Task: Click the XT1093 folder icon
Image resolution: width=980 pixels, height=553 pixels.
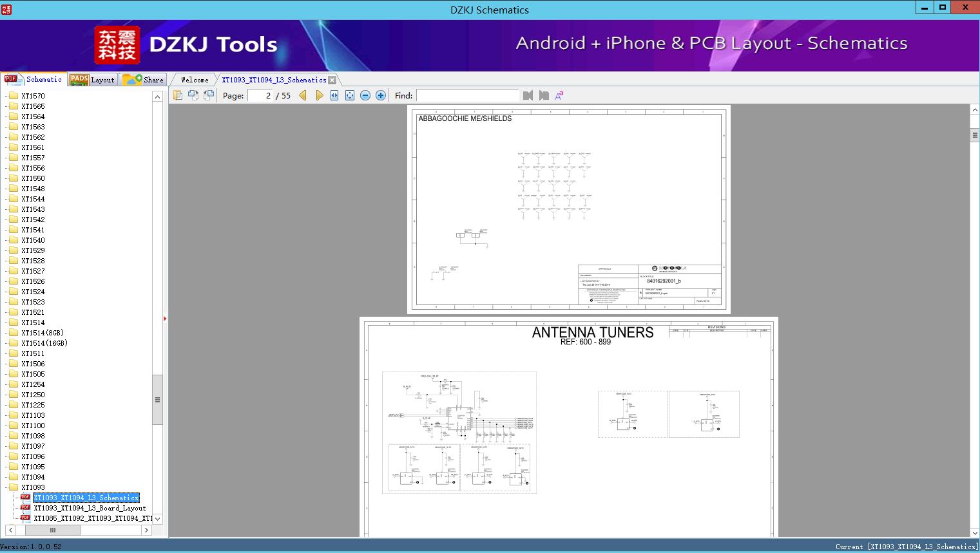Action: (x=13, y=487)
